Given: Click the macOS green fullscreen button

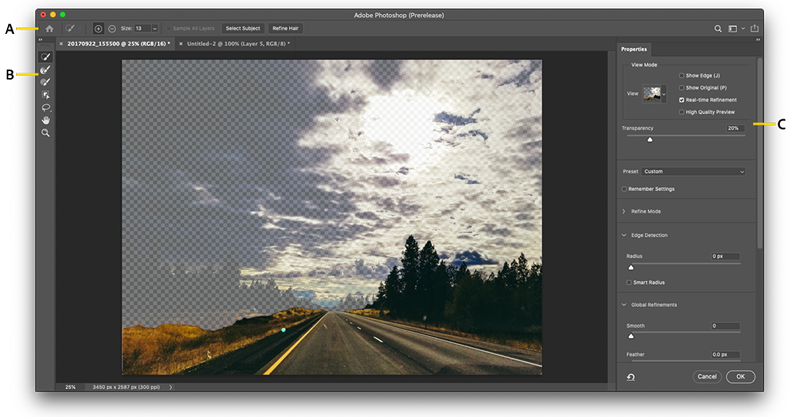Looking at the screenshot, I should [63, 15].
